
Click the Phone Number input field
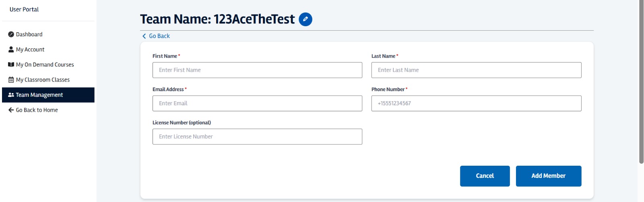click(x=476, y=103)
